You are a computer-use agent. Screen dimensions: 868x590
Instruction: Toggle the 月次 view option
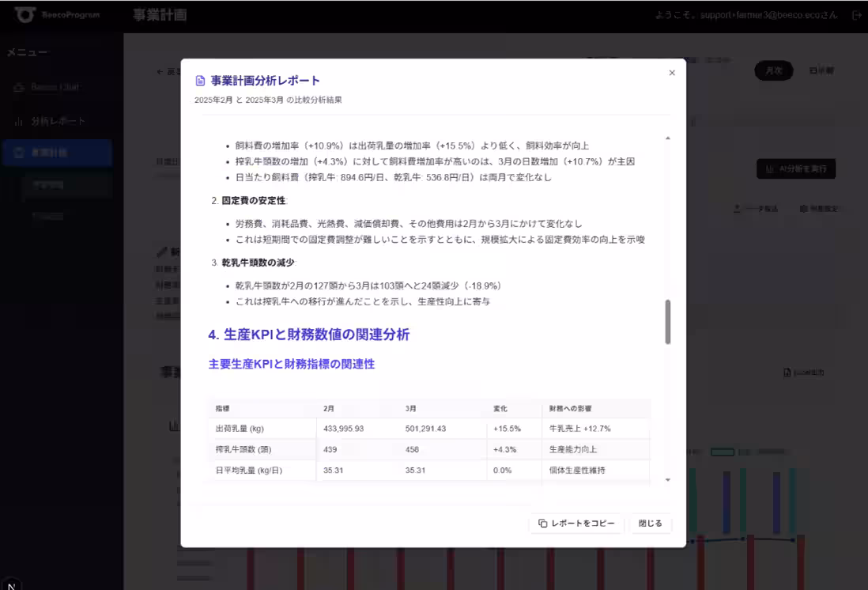click(x=773, y=70)
